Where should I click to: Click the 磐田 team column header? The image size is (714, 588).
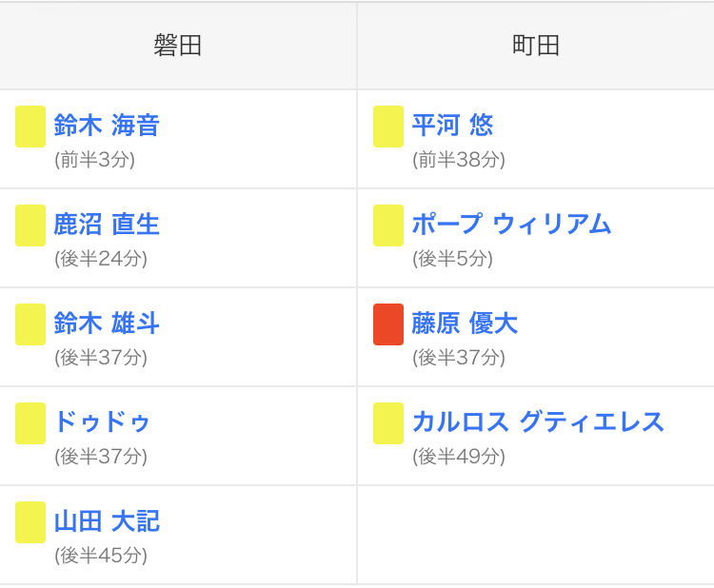178,46
